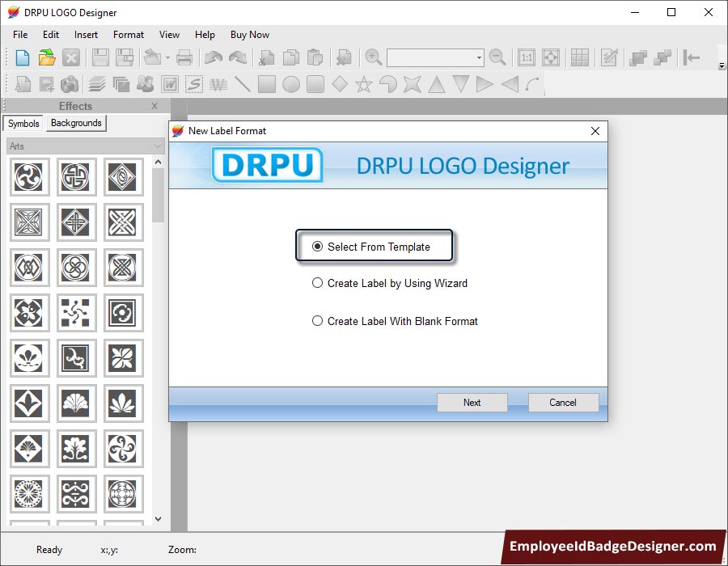Screen dimensions: 728x566
Task: Choose the Select From Template option
Action: point(371,247)
